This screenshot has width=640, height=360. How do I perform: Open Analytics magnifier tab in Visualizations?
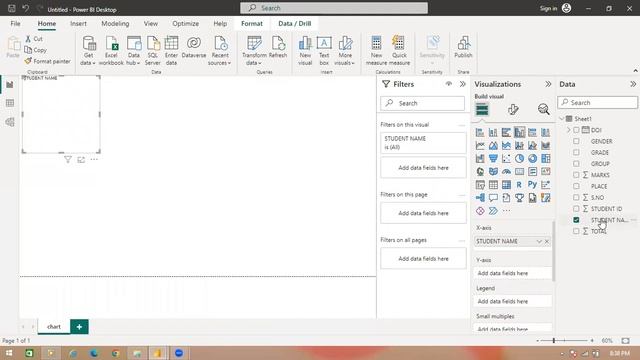point(543,109)
